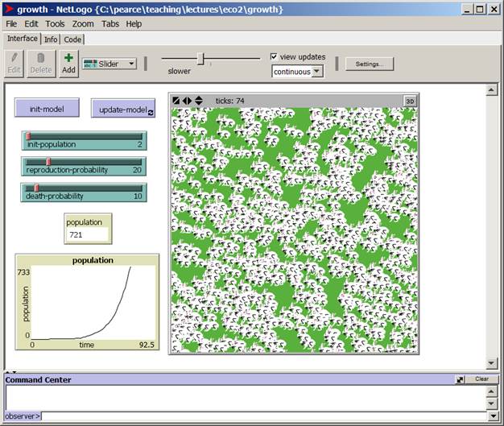Screen dimensions: 504x426
Task: Click the horizontal resize arrows in view header
Action: point(187,101)
